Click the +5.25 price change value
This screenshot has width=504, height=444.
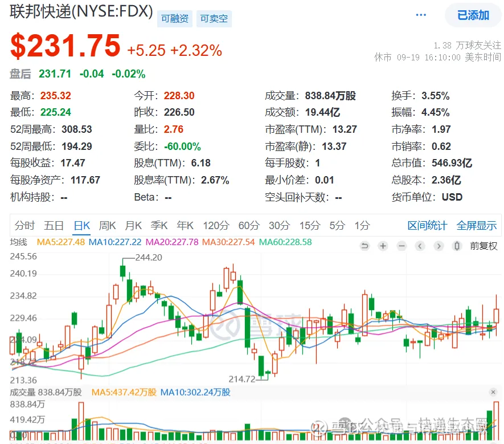(x=146, y=51)
